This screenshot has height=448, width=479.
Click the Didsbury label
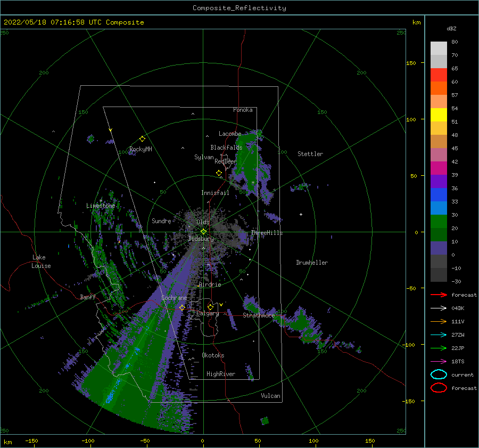tap(201, 239)
